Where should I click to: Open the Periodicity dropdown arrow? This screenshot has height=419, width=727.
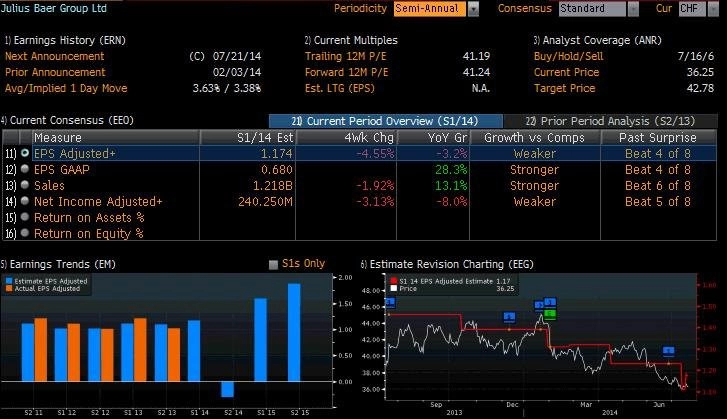pyautogui.click(x=473, y=9)
